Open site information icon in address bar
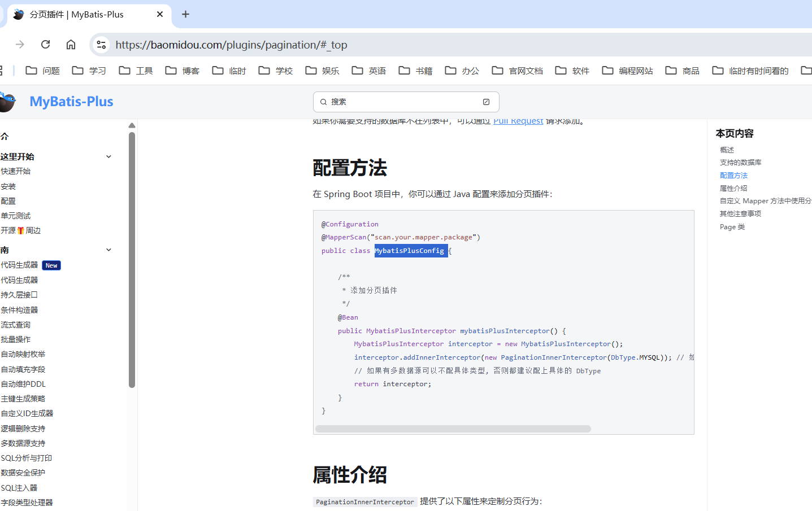Image resolution: width=812 pixels, height=511 pixels. (x=101, y=45)
